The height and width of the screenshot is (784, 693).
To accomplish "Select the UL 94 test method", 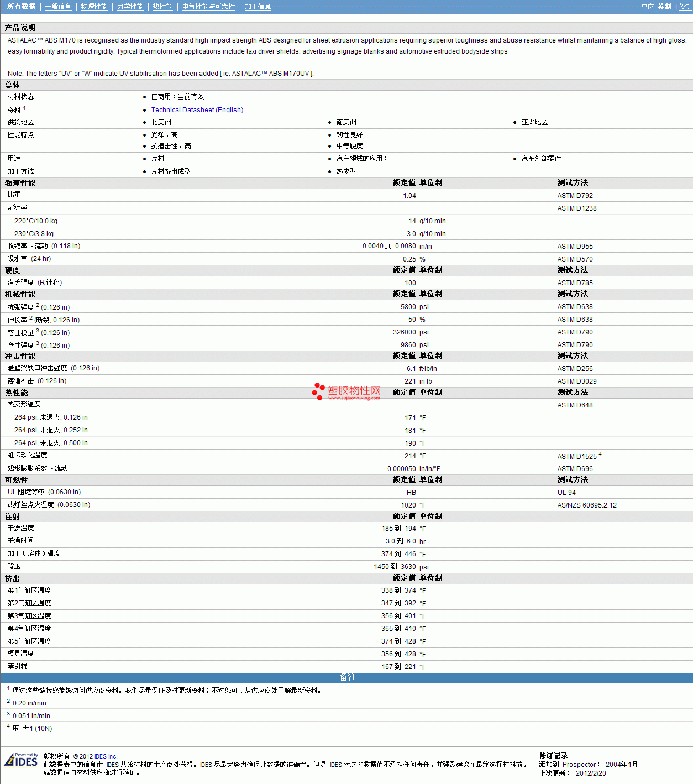I will 566,493.
